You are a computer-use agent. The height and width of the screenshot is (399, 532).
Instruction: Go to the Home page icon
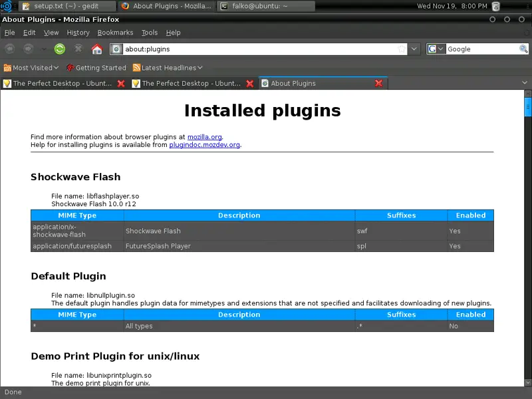pyautogui.click(x=97, y=49)
